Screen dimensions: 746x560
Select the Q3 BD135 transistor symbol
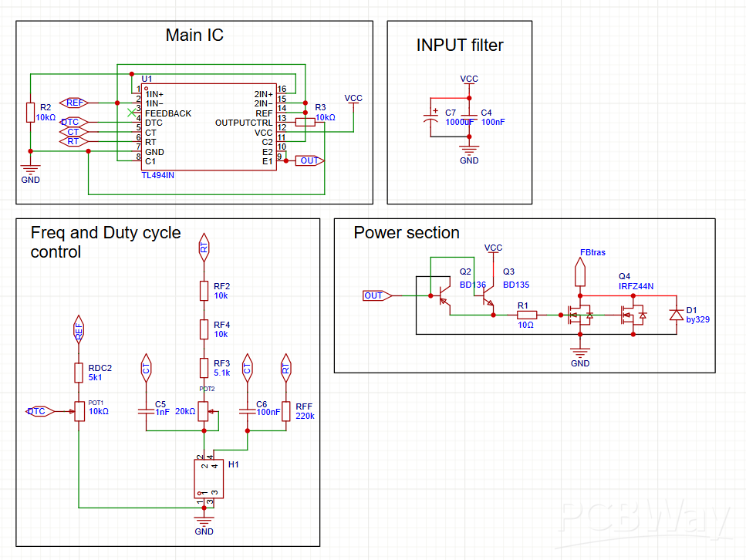tap(488, 295)
